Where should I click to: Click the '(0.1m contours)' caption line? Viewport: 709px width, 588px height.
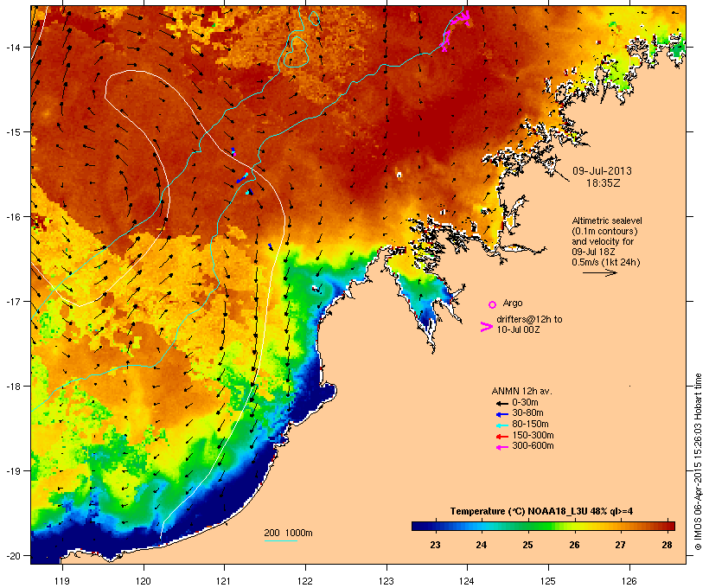coord(604,231)
